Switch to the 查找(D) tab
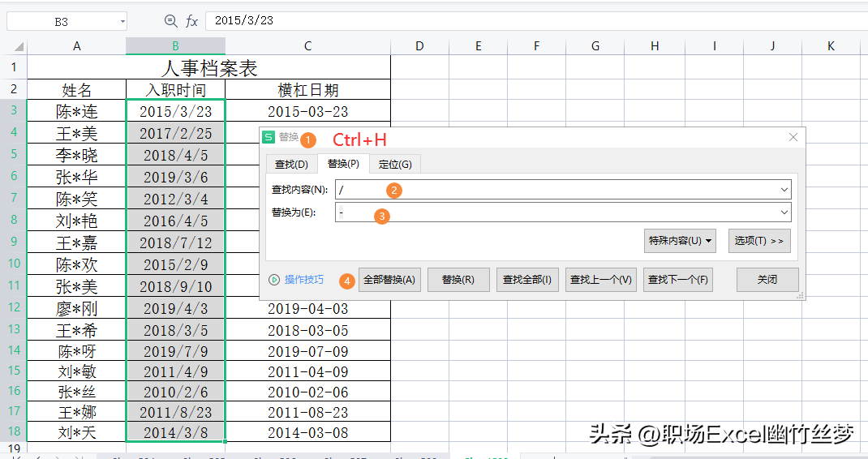This screenshot has width=868, height=459. [291, 165]
